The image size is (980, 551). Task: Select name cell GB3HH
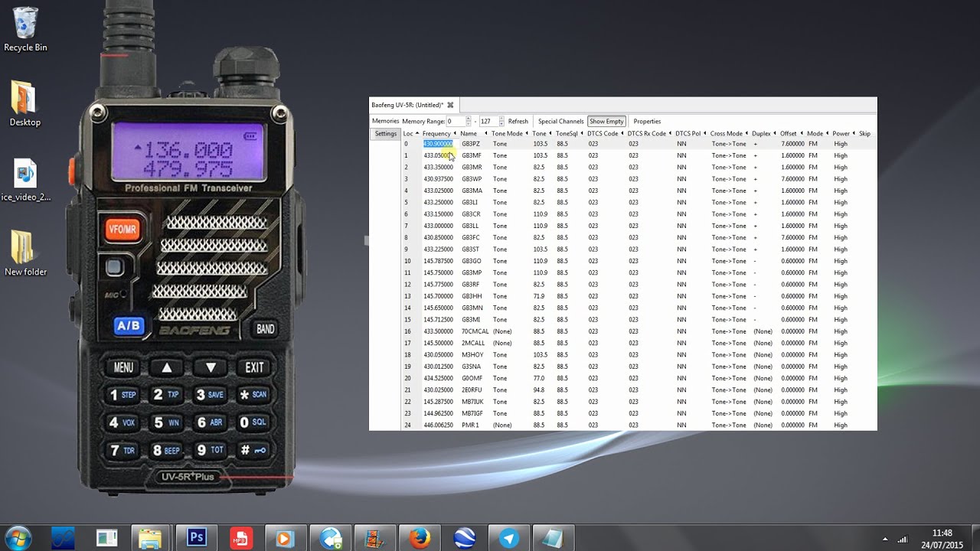click(x=472, y=296)
